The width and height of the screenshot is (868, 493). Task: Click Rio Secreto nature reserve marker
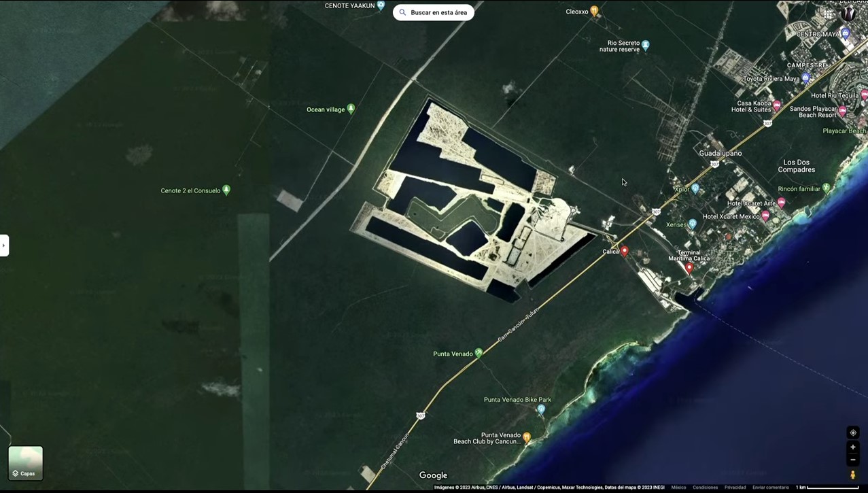point(646,45)
